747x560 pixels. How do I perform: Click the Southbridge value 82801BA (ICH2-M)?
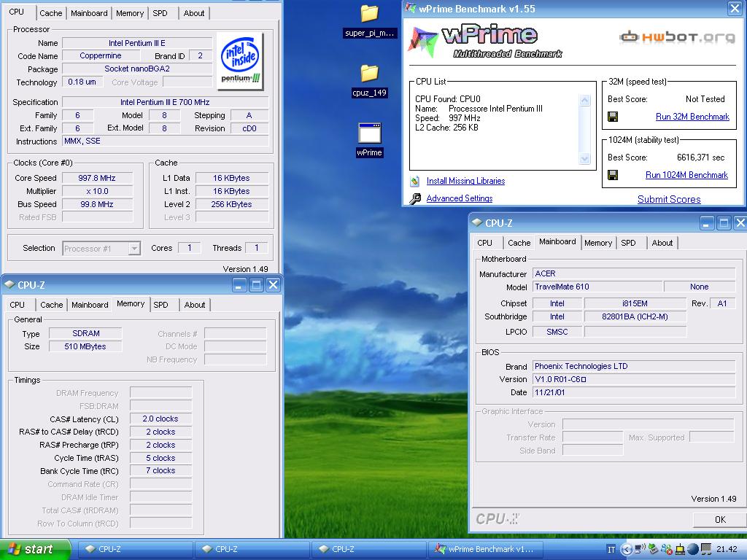click(635, 316)
